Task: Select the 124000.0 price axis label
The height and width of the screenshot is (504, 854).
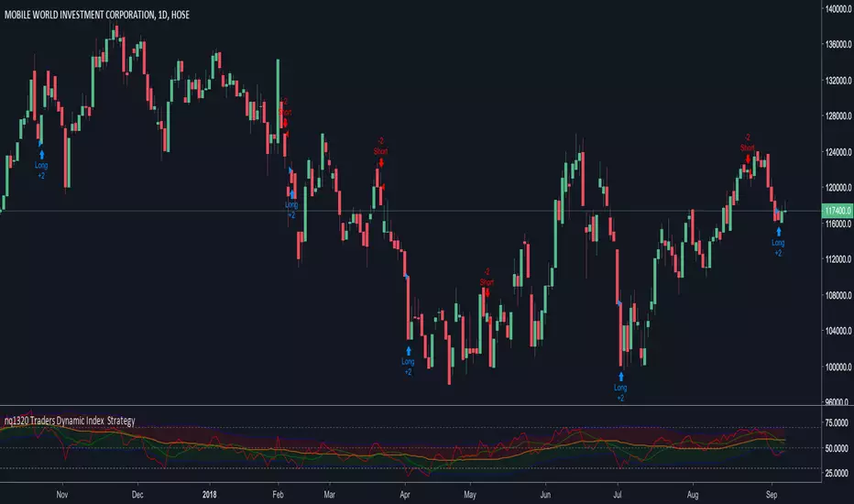Action: [x=838, y=152]
